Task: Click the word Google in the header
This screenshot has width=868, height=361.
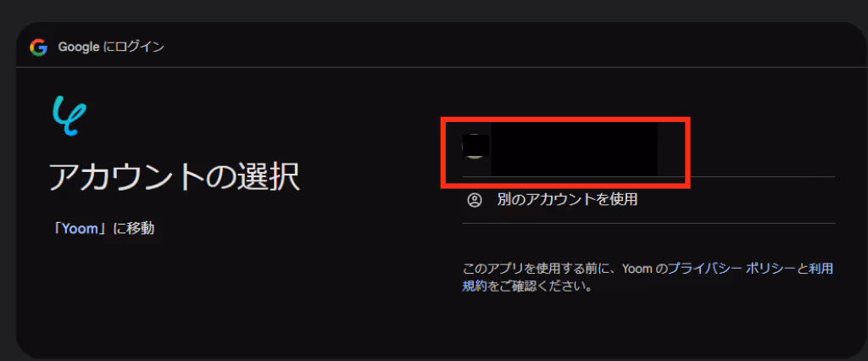Action: coord(78,47)
